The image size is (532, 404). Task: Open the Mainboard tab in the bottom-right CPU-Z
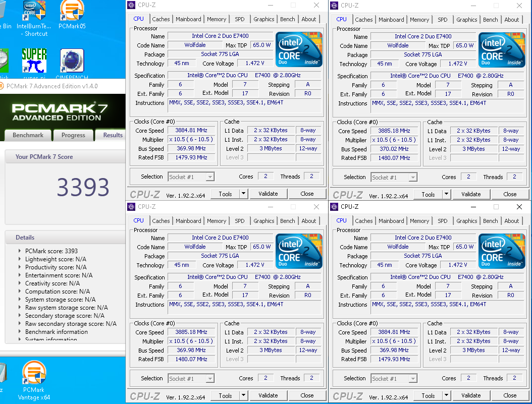391,221
